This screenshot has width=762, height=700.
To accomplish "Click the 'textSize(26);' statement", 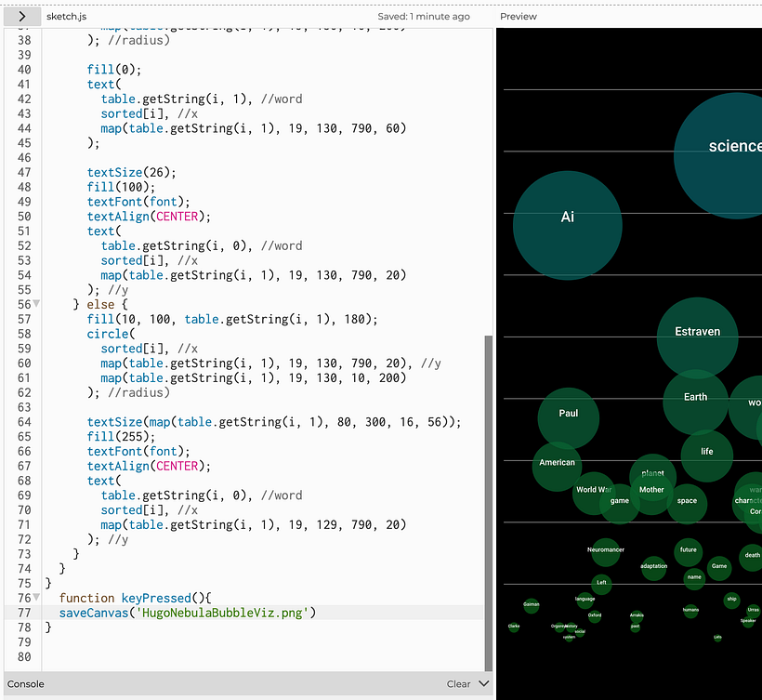I will [x=132, y=173].
